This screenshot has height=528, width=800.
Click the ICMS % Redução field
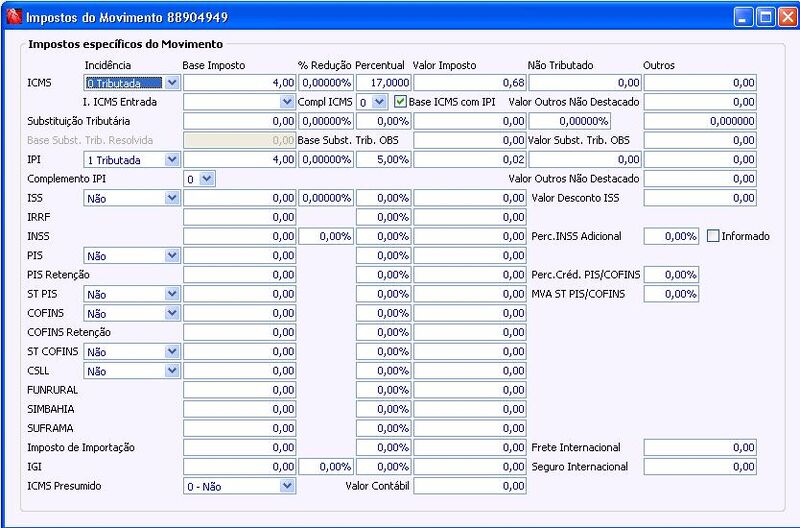click(x=326, y=83)
